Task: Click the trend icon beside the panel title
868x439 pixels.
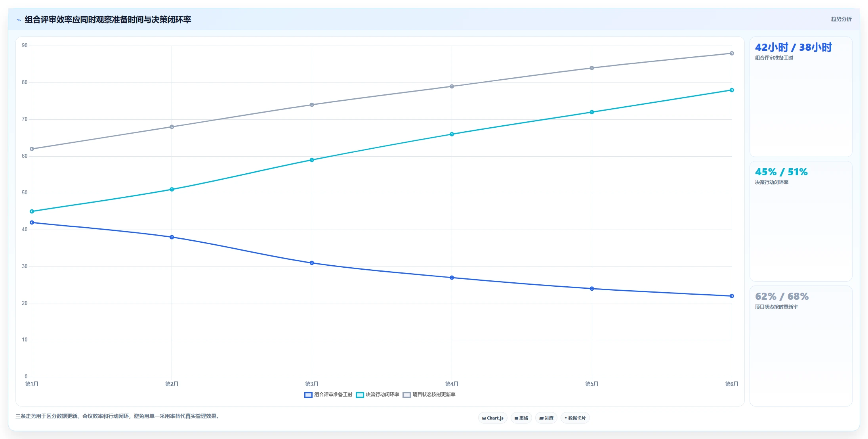Action: [x=19, y=20]
